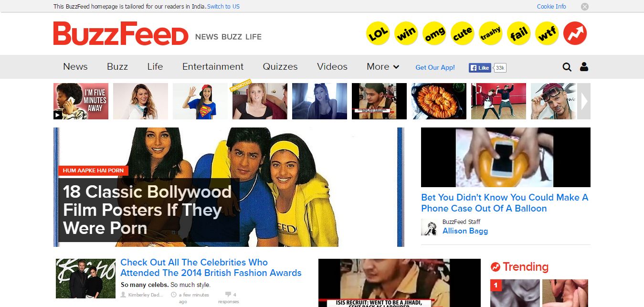Open the ISIS recruit video thumbnail below
This screenshot has height=307, width=644.
point(400,283)
